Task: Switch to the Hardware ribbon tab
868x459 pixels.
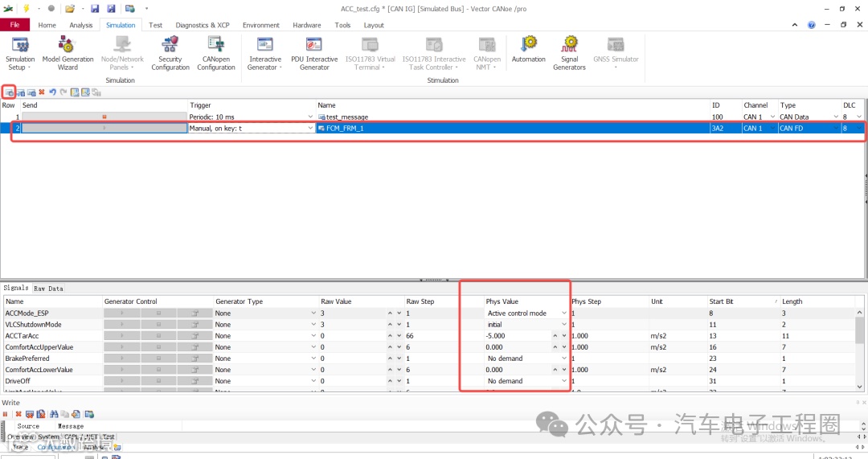Action: click(x=307, y=25)
